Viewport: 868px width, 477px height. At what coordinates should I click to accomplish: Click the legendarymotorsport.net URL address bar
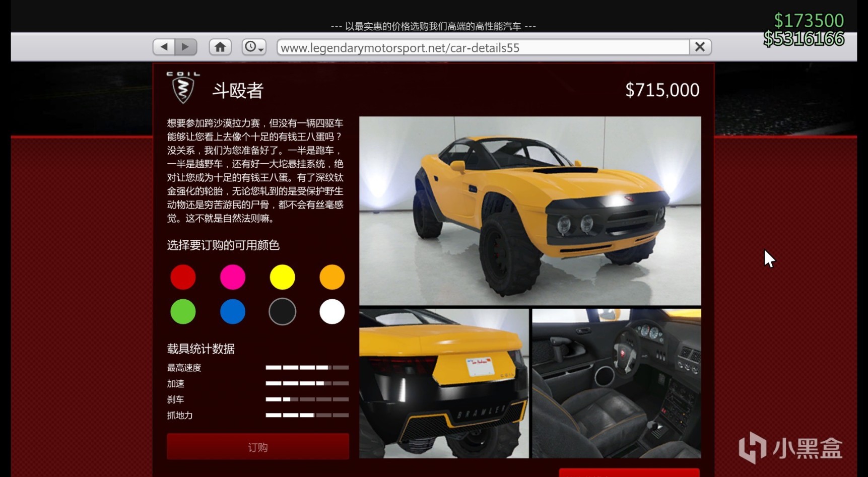[x=483, y=47]
